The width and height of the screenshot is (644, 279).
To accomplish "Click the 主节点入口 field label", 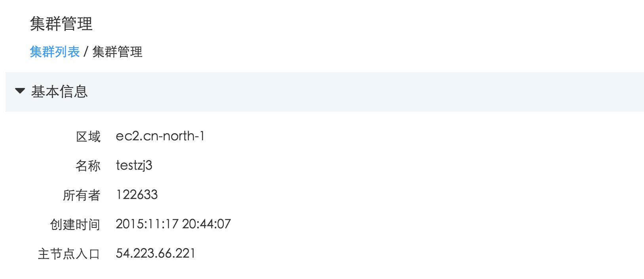I will 69,254.
